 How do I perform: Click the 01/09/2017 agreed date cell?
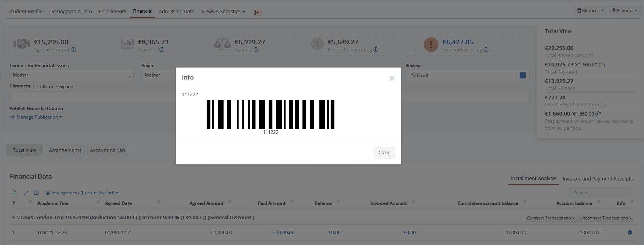pyautogui.click(x=118, y=233)
